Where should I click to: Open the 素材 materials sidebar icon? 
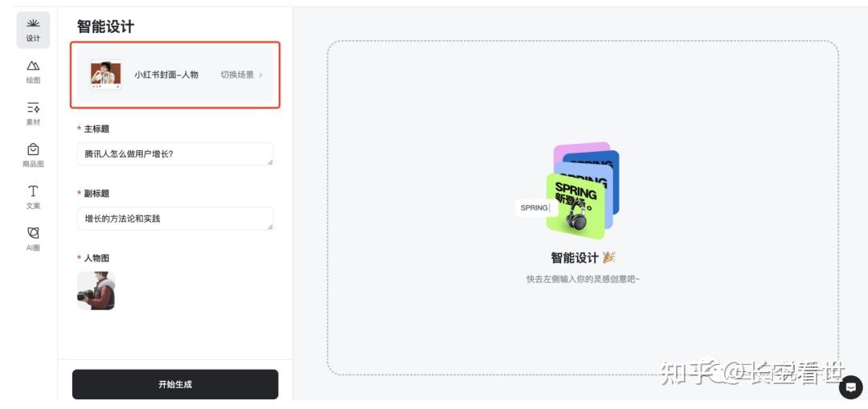33,113
